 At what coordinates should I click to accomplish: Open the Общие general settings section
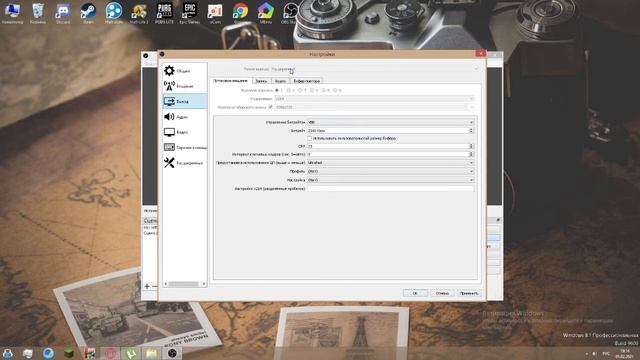tap(184, 71)
